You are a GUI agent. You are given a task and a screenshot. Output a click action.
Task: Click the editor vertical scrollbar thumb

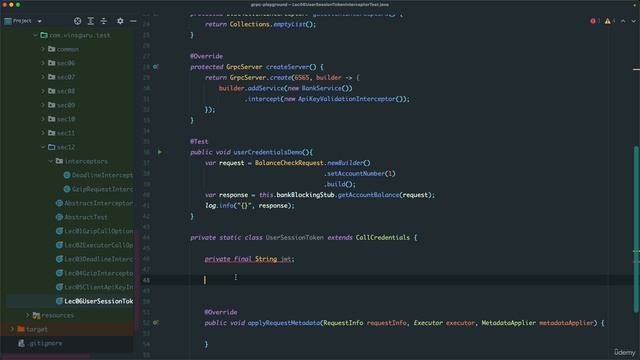pyautogui.click(x=636, y=229)
